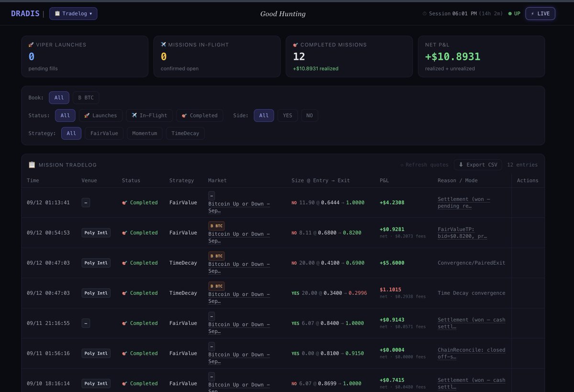Click the FairValueTP: bid=$0.8200 reason

pyautogui.click(x=462, y=233)
